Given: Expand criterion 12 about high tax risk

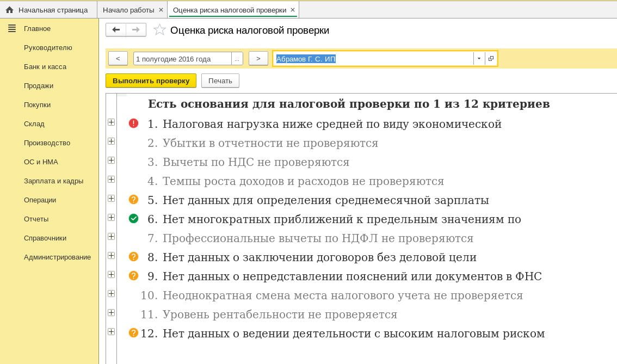Looking at the screenshot, I should pyautogui.click(x=112, y=332).
